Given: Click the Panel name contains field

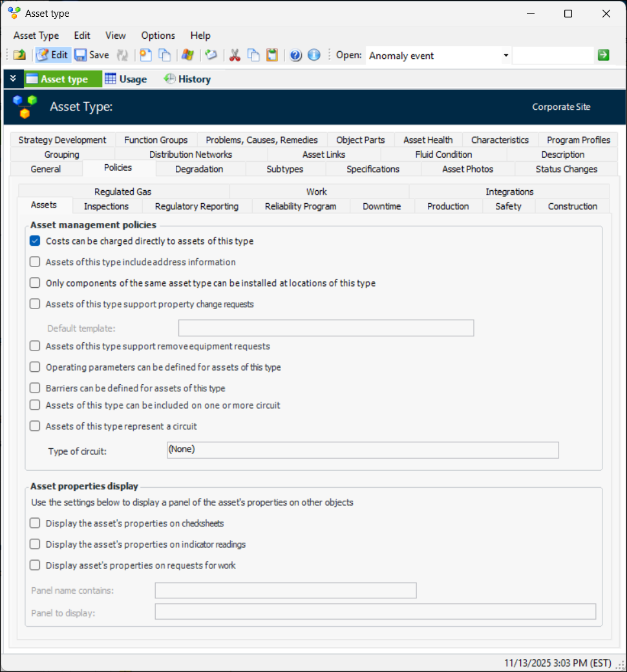Looking at the screenshot, I should pos(285,591).
